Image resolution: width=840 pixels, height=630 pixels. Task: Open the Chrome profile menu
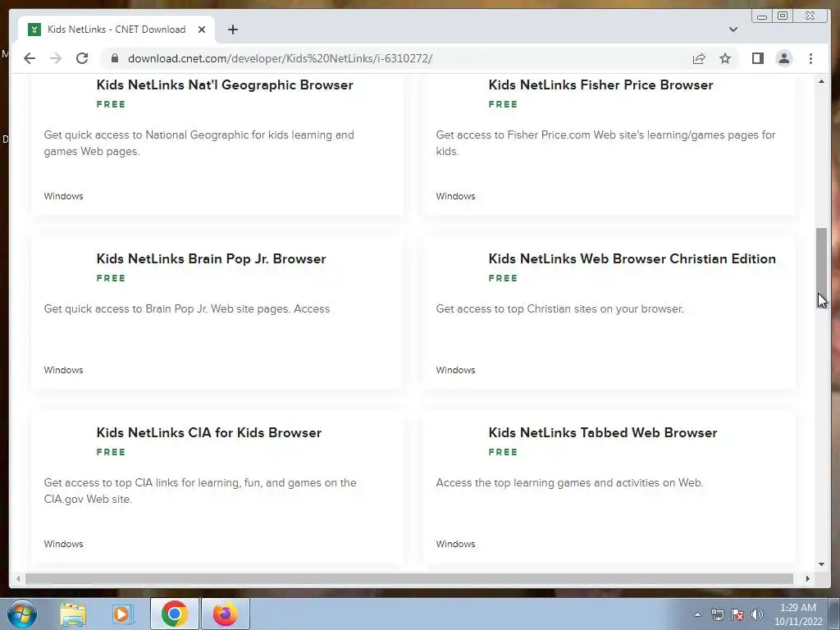[x=783, y=58]
